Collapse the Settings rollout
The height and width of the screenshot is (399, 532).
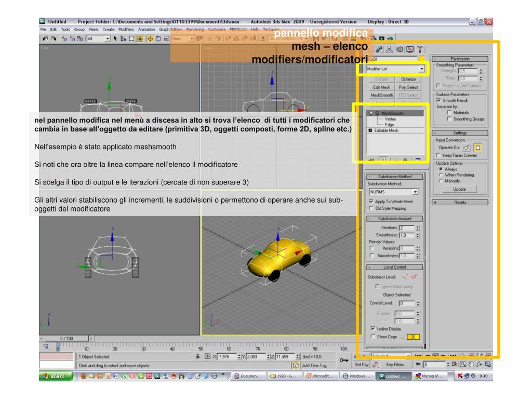tap(460, 133)
